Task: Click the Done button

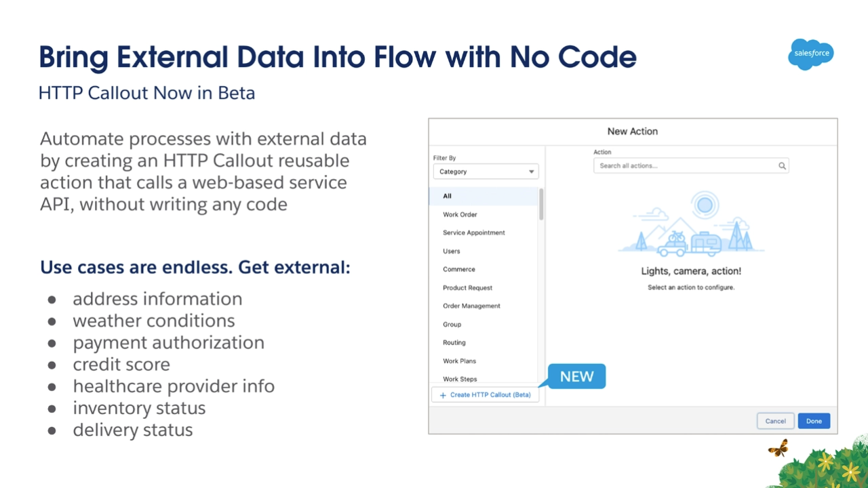Action: [814, 421]
